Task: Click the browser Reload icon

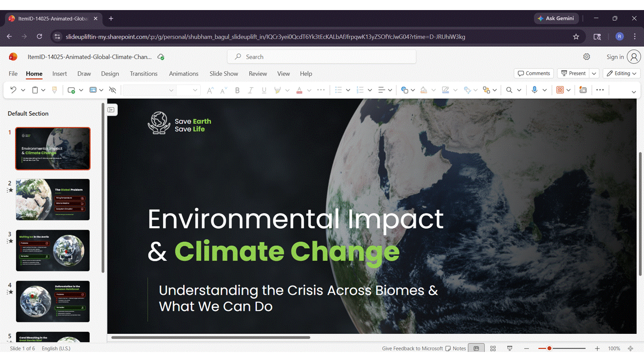Action: (40, 36)
